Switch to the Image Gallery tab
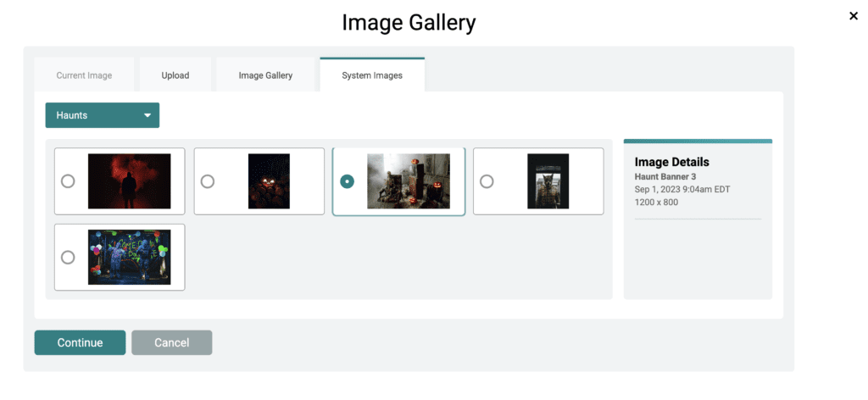 [265, 75]
